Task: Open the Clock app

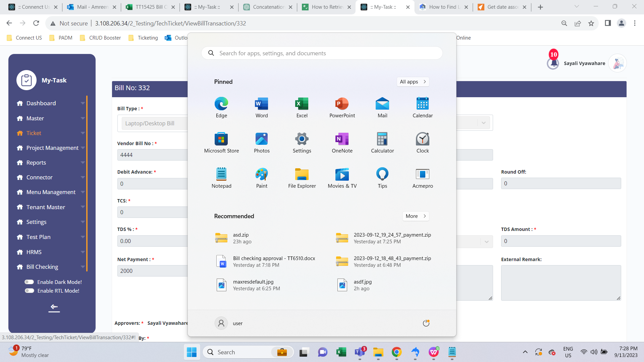Action: [x=423, y=142]
